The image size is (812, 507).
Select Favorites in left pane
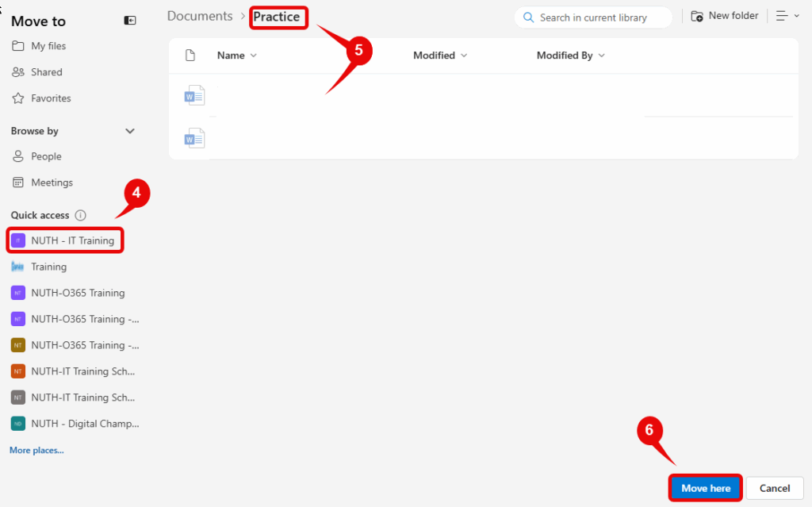[51, 98]
